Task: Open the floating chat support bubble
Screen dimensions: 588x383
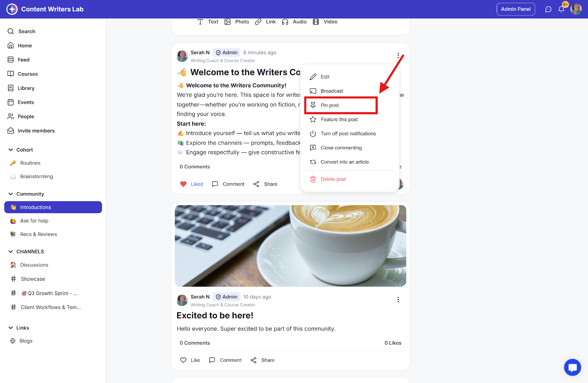Action: (573, 367)
